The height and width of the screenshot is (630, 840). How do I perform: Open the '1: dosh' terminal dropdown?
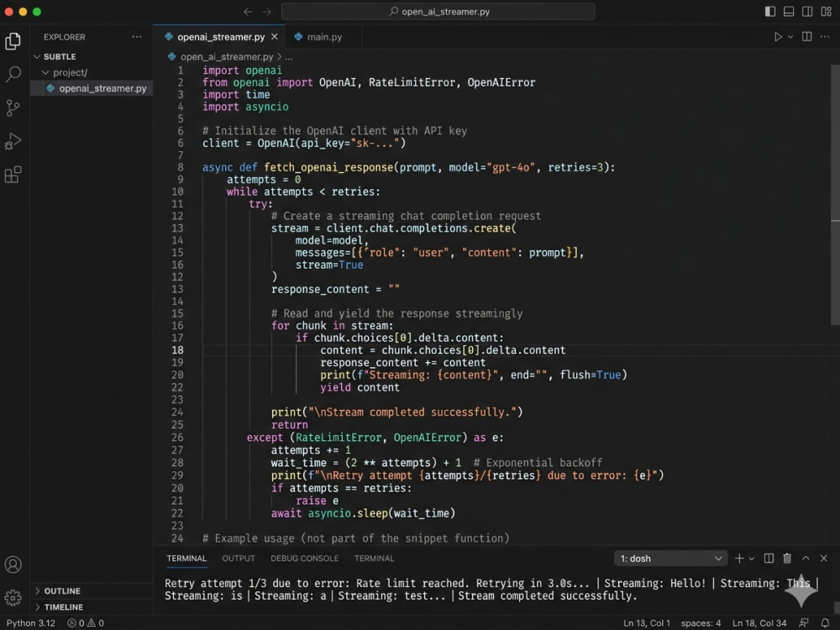[670, 559]
